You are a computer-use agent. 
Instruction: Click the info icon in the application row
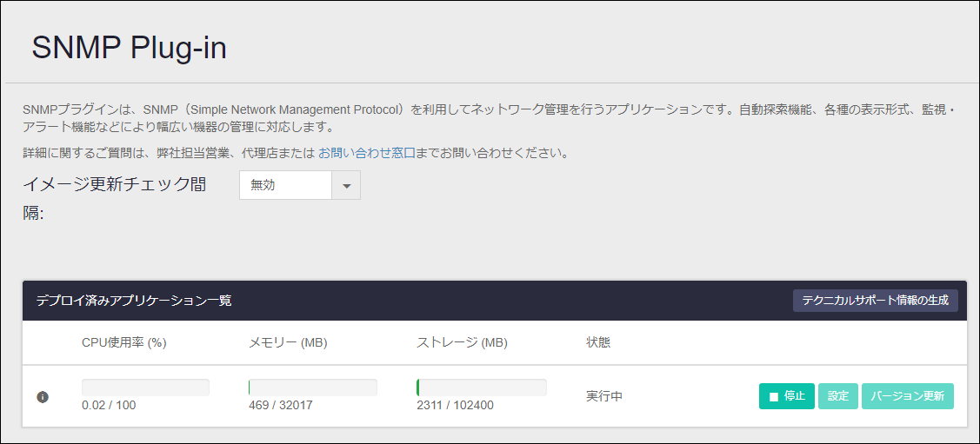pyautogui.click(x=43, y=396)
